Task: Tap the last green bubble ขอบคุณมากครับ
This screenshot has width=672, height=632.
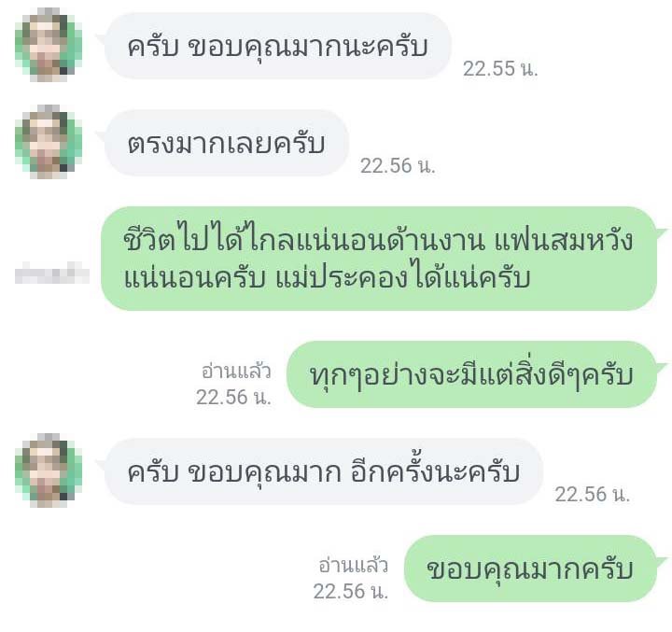Action: pos(530,569)
